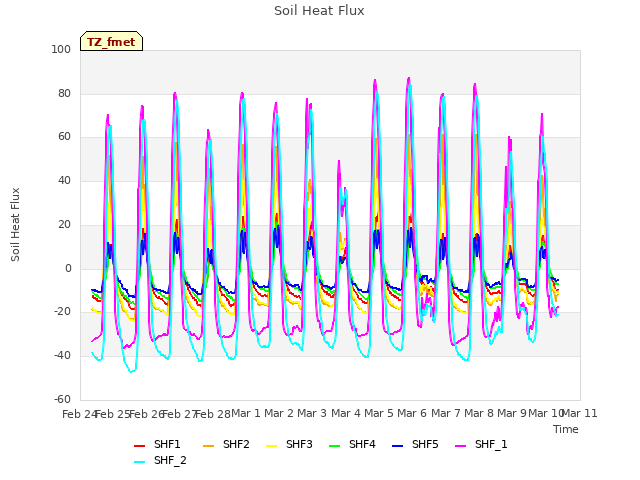Click the Time x-axis label
The height and width of the screenshot is (480, 640).
point(566,429)
